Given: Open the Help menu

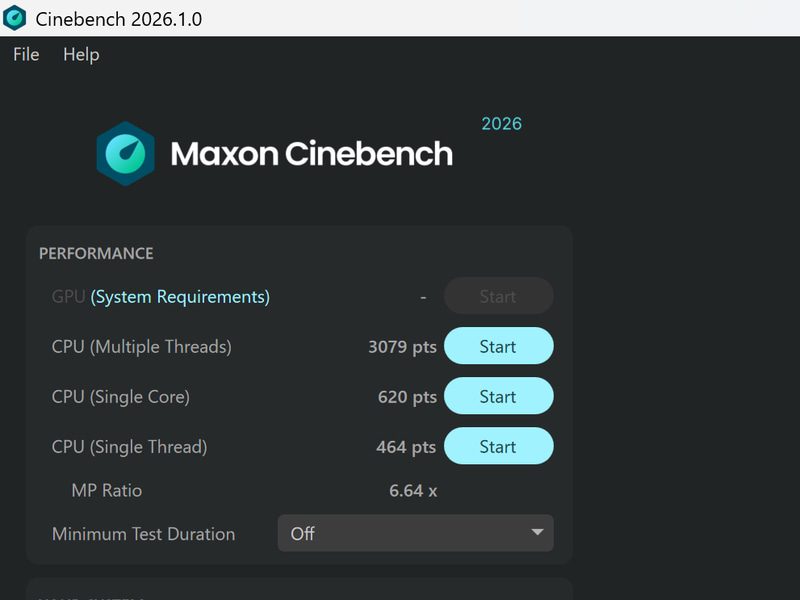Looking at the screenshot, I should [x=81, y=54].
